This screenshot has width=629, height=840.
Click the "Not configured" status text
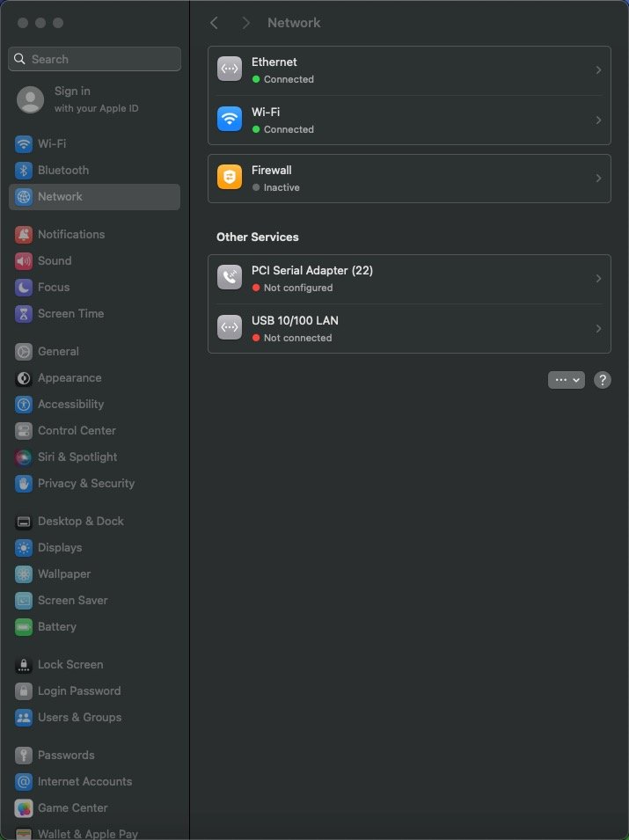click(298, 288)
